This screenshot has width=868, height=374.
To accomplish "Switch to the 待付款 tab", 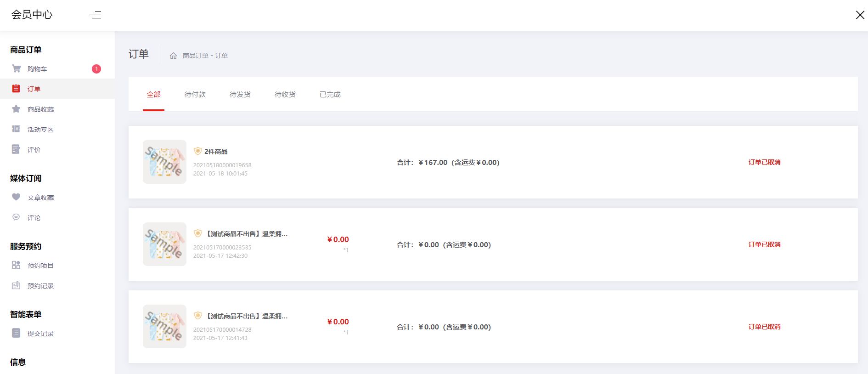I will coord(195,94).
